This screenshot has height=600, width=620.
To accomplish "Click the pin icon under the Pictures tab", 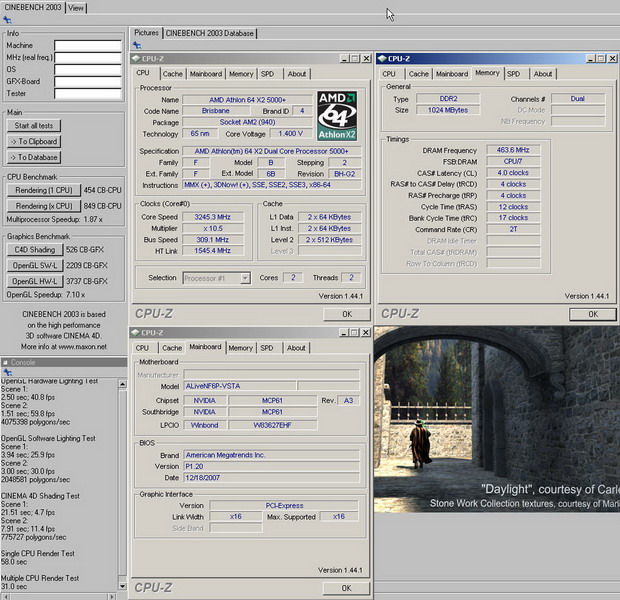I will (x=135, y=46).
